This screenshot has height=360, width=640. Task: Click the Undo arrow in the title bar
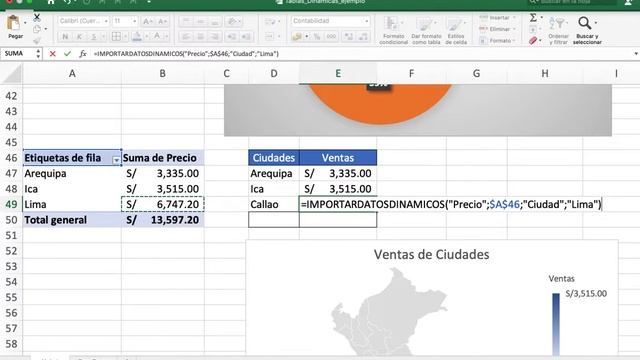coord(68,2)
